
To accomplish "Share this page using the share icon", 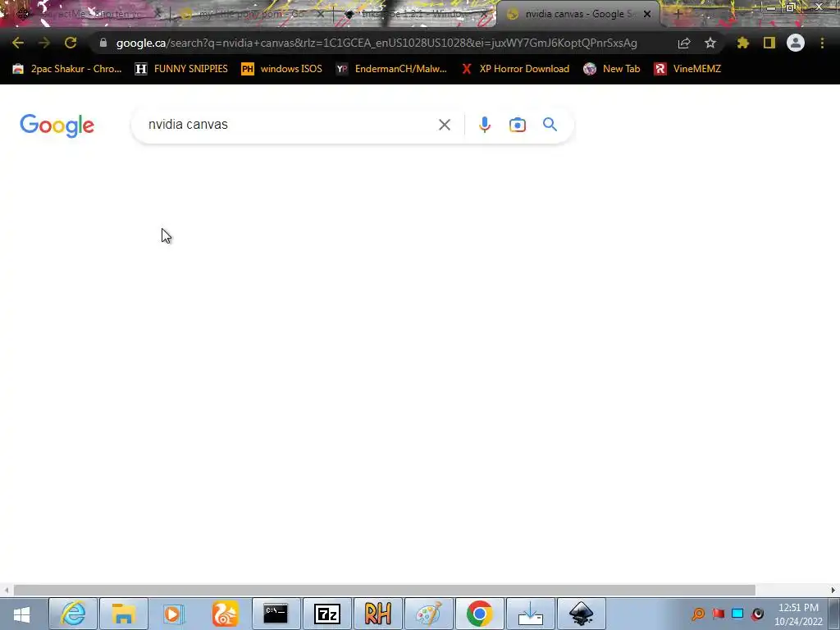I will (683, 43).
